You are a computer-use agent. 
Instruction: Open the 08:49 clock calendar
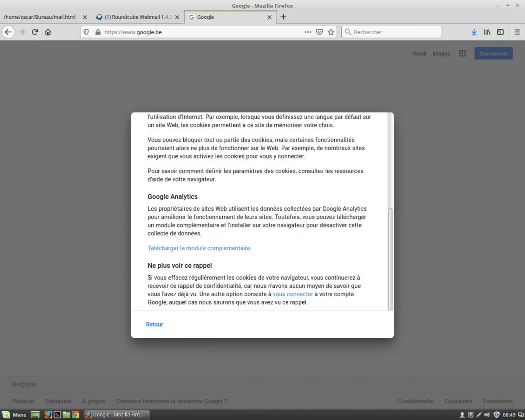pos(509,415)
